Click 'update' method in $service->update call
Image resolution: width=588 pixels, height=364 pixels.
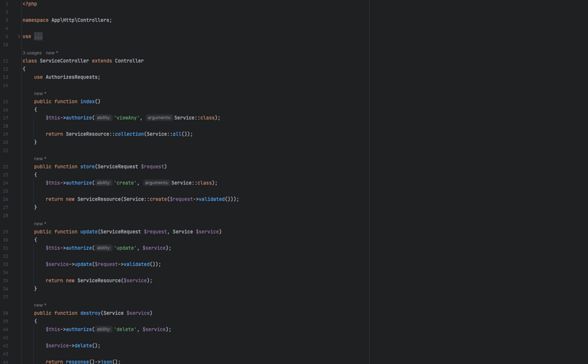(83, 265)
